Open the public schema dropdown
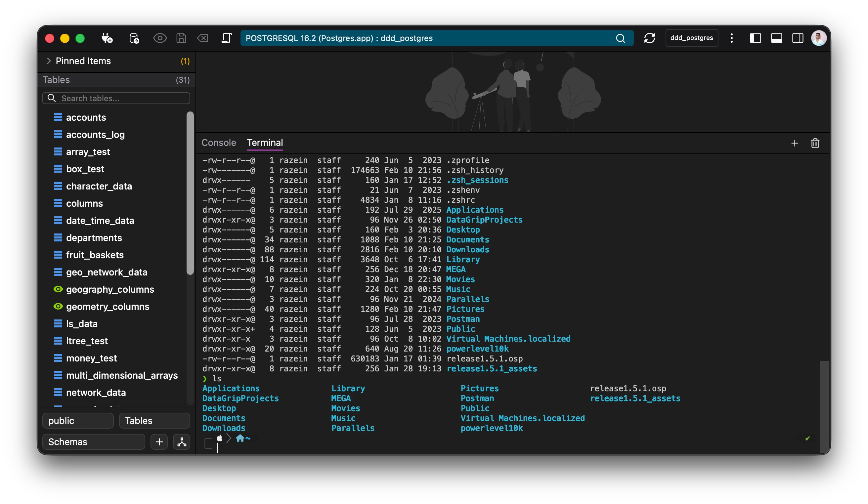 78,421
